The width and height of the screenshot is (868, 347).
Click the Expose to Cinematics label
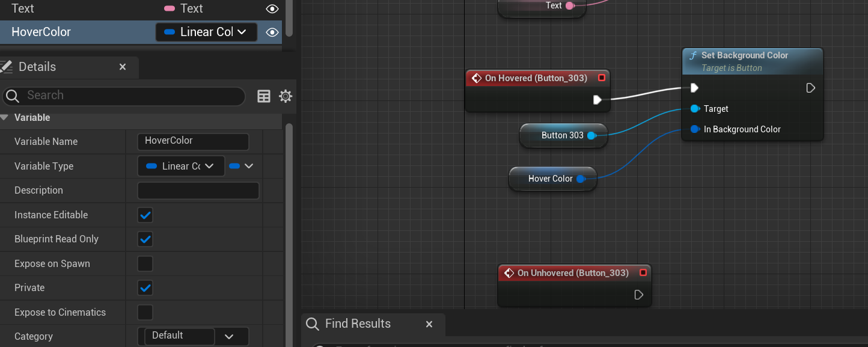click(60, 312)
